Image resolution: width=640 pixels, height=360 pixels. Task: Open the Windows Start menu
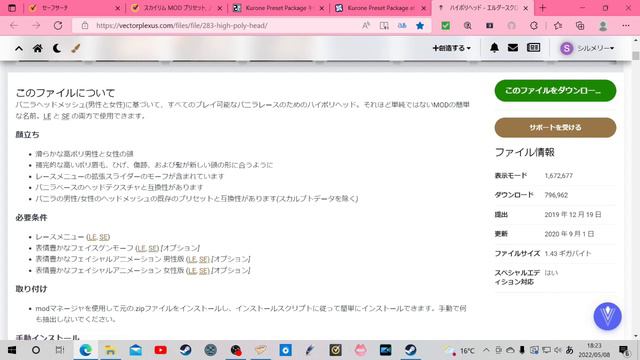tap(12, 350)
